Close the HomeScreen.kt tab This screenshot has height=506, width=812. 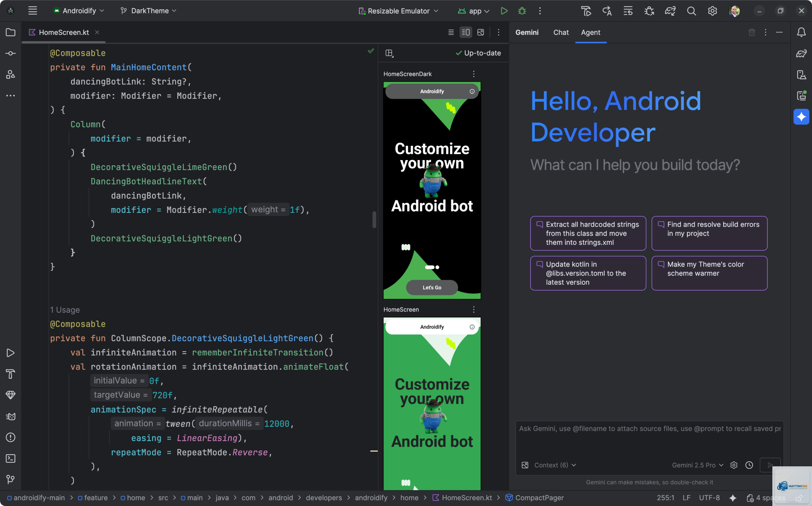tap(97, 32)
